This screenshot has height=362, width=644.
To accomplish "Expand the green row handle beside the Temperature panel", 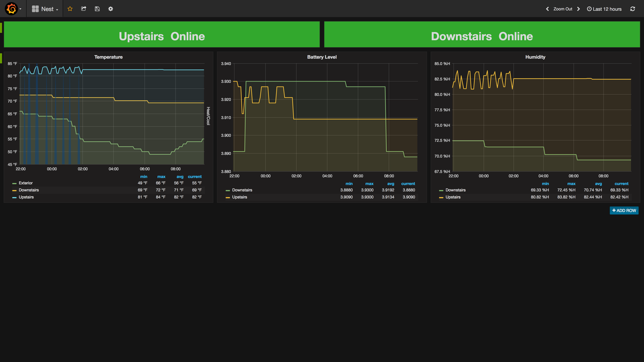I will pos(1,58).
